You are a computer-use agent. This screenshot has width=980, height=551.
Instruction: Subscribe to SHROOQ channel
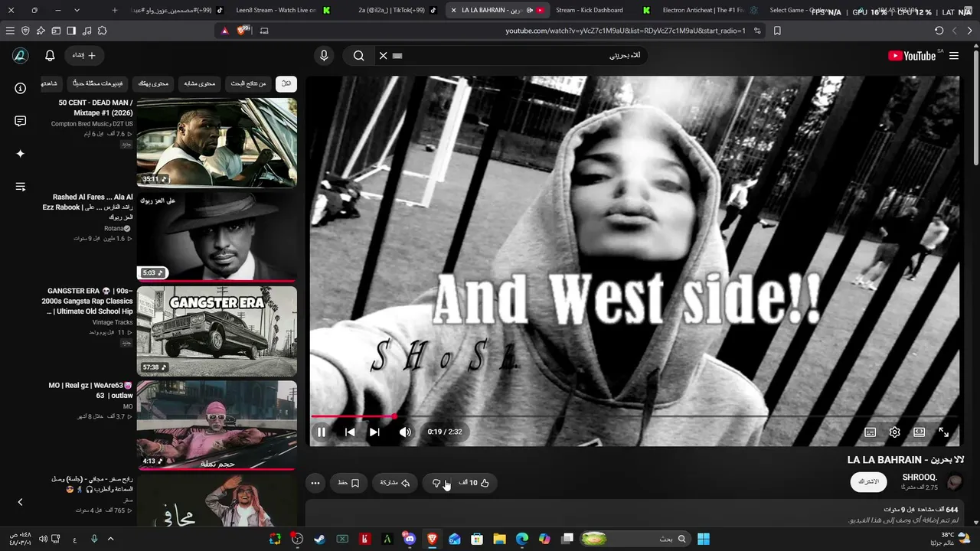[868, 481]
